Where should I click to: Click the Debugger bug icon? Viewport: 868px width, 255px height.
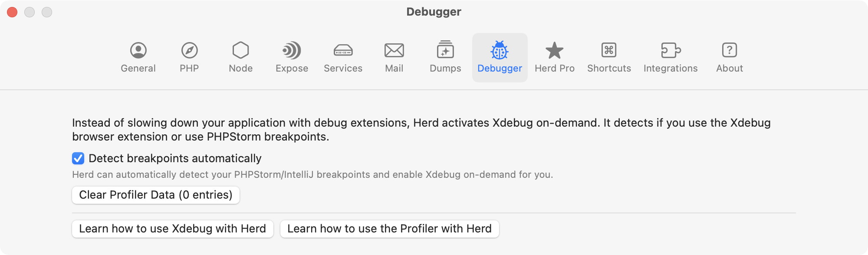pyautogui.click(x=500, y=51)
